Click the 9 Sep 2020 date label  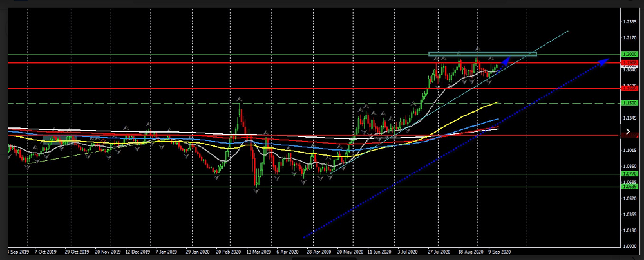[500, 252]
